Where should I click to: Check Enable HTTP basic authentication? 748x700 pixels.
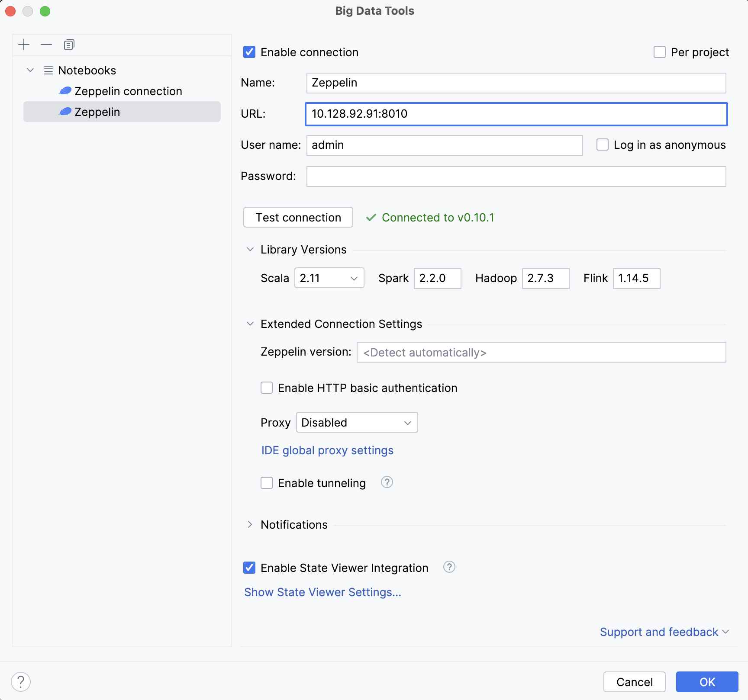pos(267,388)
